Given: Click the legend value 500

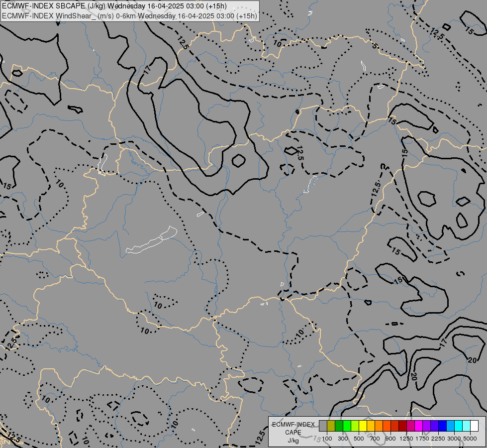Looking at the screenshot, I should point(359,439).
